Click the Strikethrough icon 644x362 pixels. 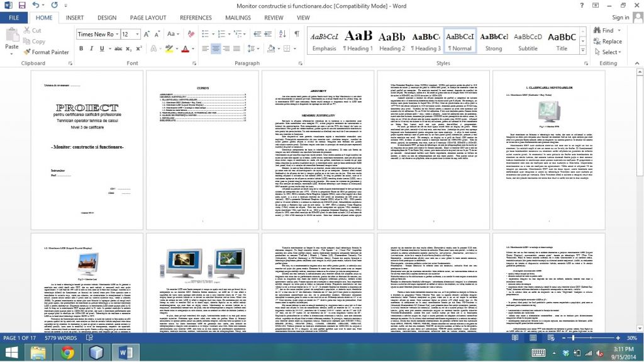pos(118,49)
